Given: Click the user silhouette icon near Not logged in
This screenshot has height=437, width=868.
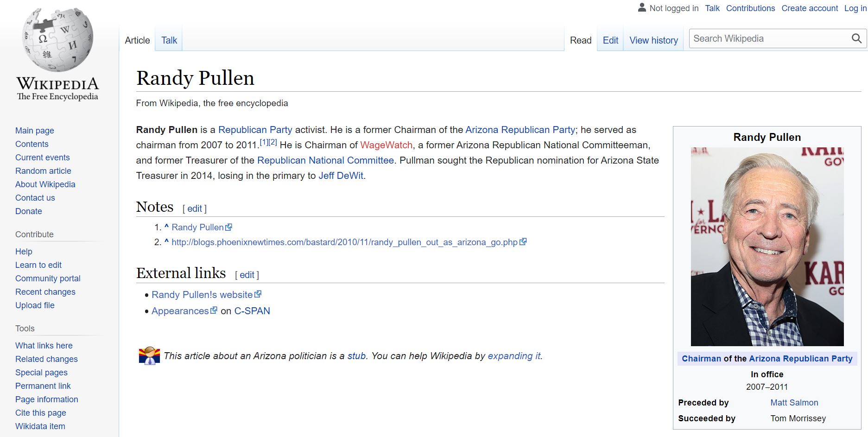Looking at the screenshot, I should pyautogui.click(x=642, y=7).
